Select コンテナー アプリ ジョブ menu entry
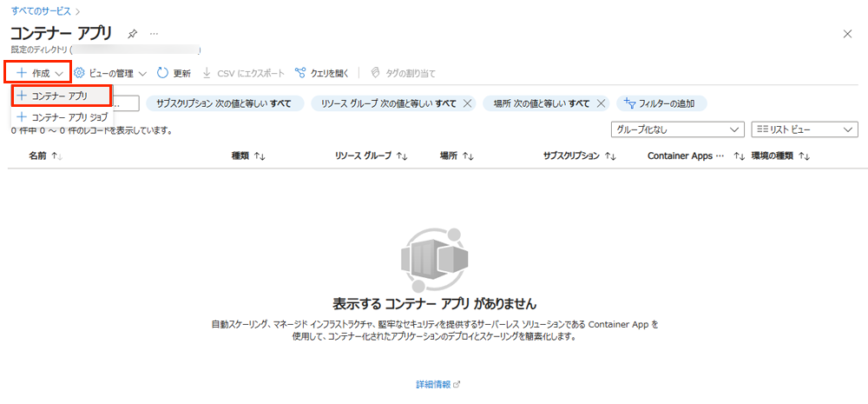Image resolution: width=868 pixels, height=404 pixels. pyautogui.click(x=62, y=117)
